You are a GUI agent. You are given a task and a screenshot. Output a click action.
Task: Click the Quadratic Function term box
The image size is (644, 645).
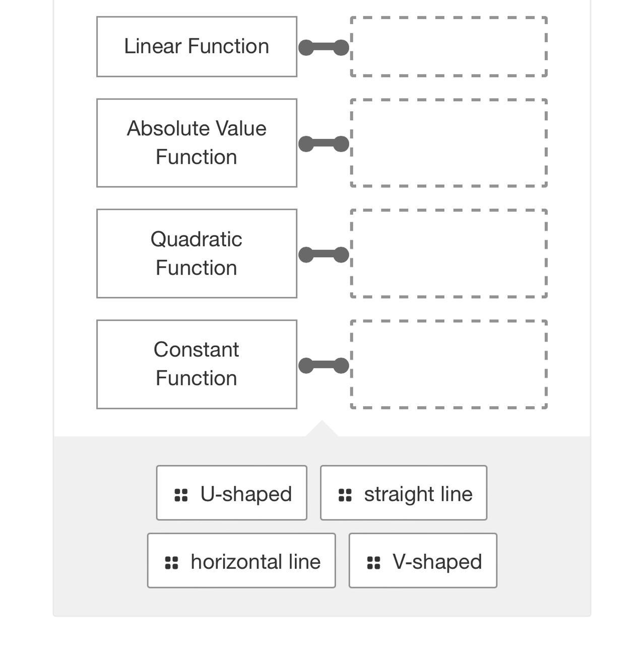[x=196, y=253]
